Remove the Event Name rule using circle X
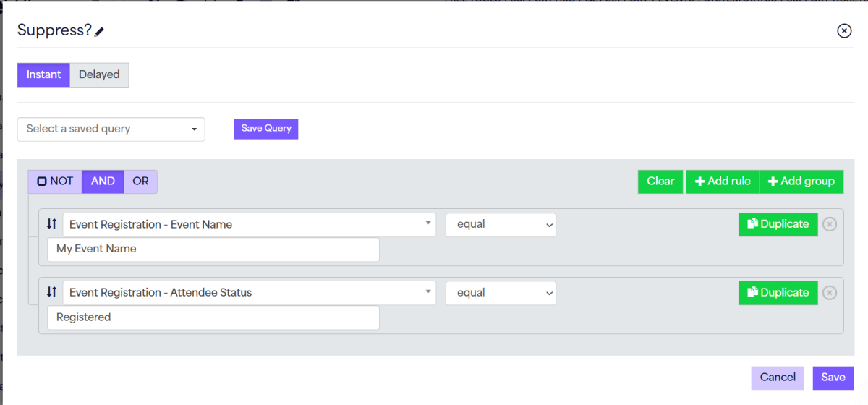 point(830,224)
